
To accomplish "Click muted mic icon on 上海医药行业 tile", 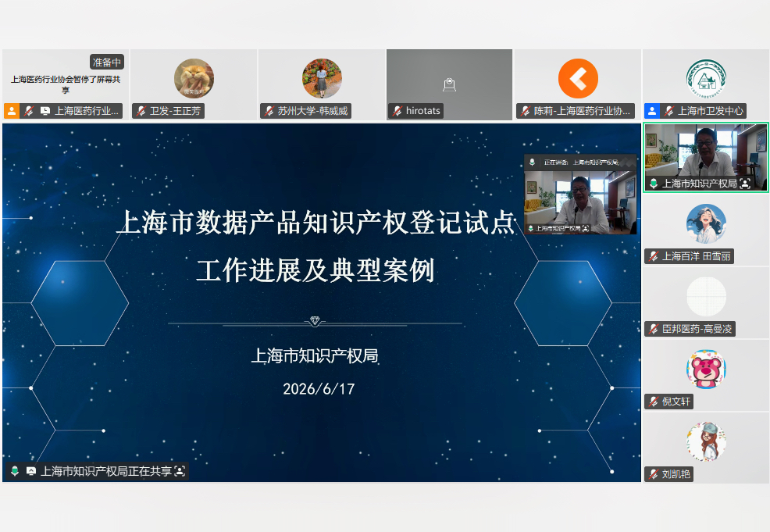I will tap(29, 111).
